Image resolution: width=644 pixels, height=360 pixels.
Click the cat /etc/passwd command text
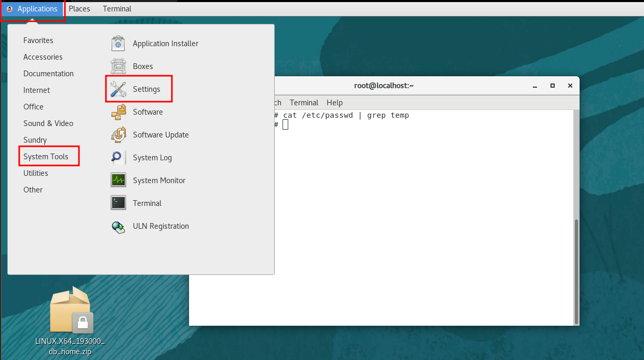(x=346, y=115)
